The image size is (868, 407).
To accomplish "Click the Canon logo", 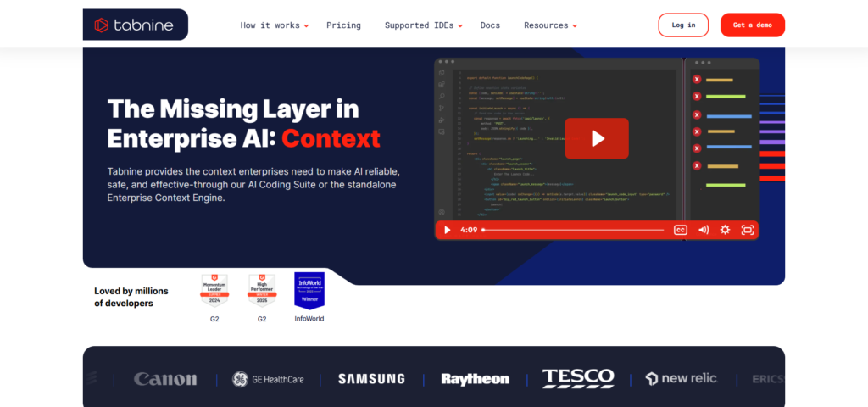I will point(165,379).
